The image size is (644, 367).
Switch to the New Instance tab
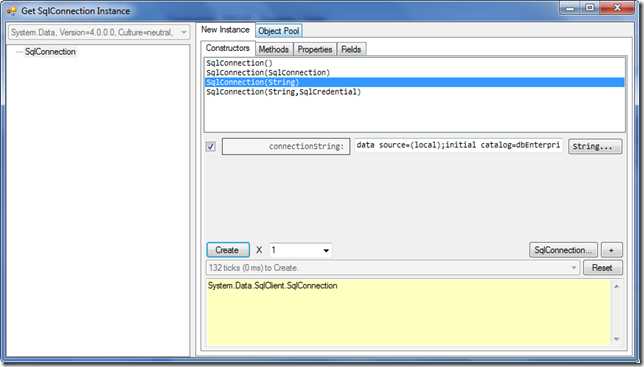(x=225, y=30)
